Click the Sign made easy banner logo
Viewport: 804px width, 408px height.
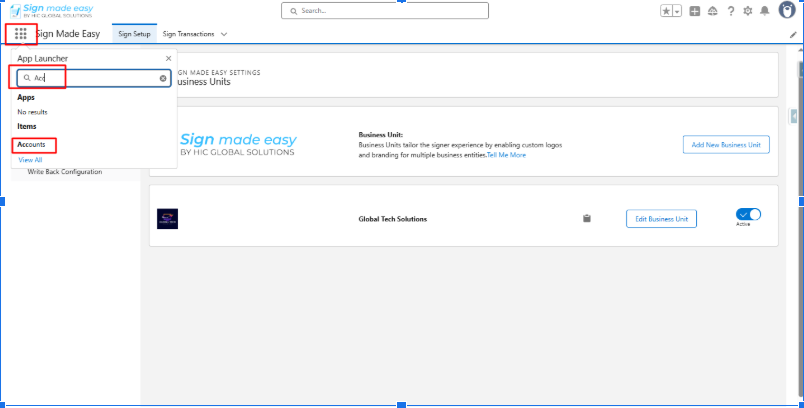tap(238, 144)
